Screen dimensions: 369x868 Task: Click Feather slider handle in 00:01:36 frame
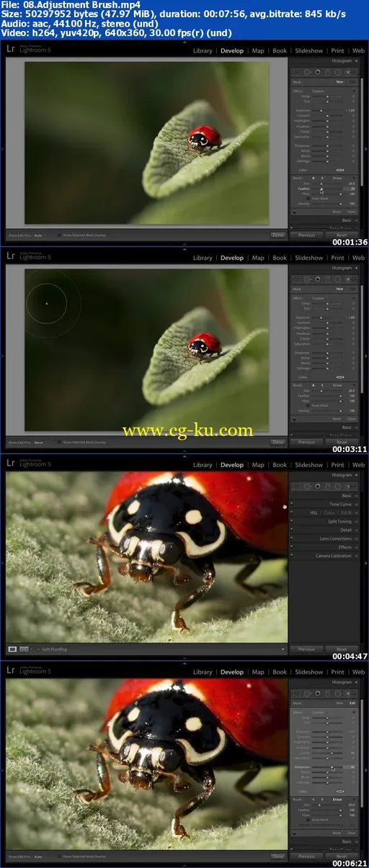coord(321,189)
